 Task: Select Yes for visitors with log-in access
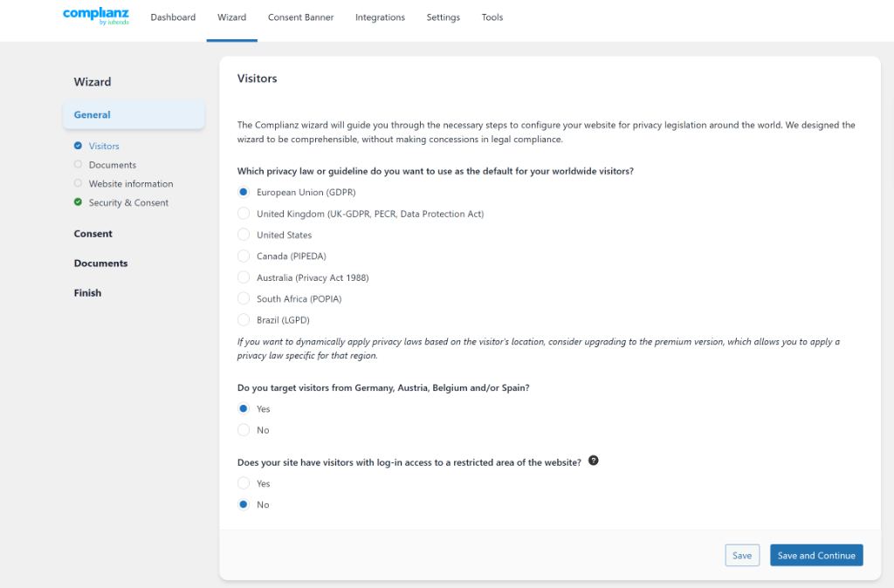click(x=243, y=482)
